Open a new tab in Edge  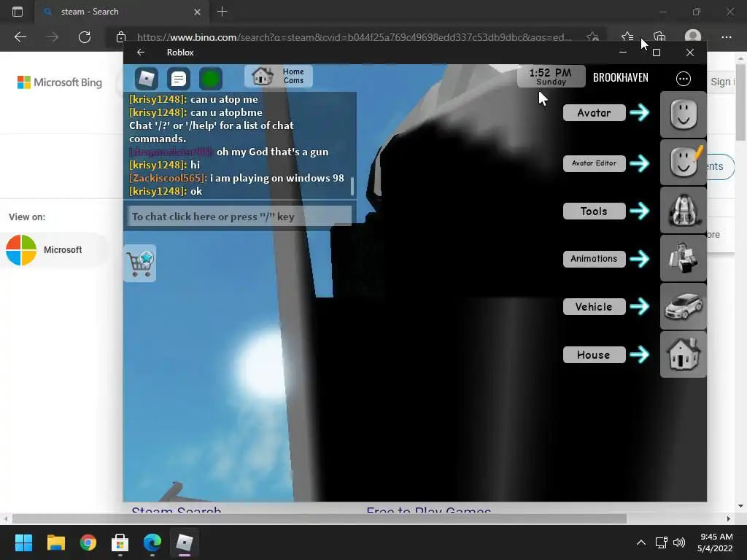click(222, 12)
